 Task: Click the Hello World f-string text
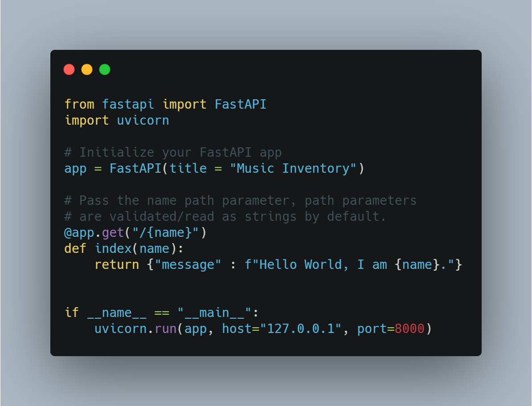click(x=349, y=265)
